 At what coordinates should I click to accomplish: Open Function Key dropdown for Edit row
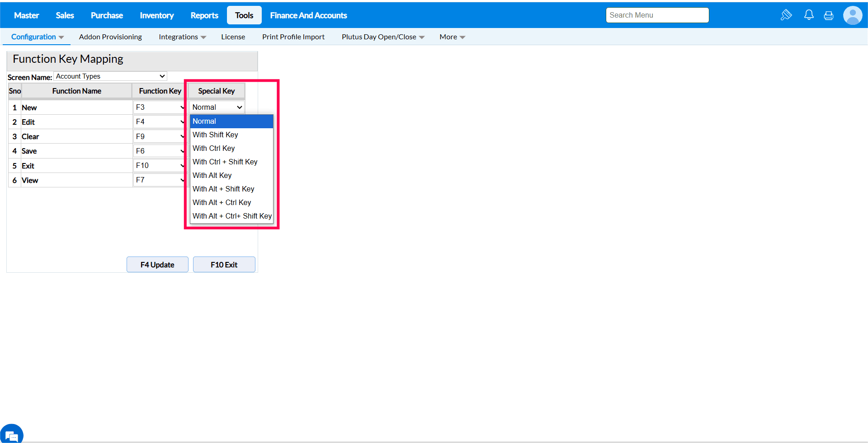(x=160, y=122)
